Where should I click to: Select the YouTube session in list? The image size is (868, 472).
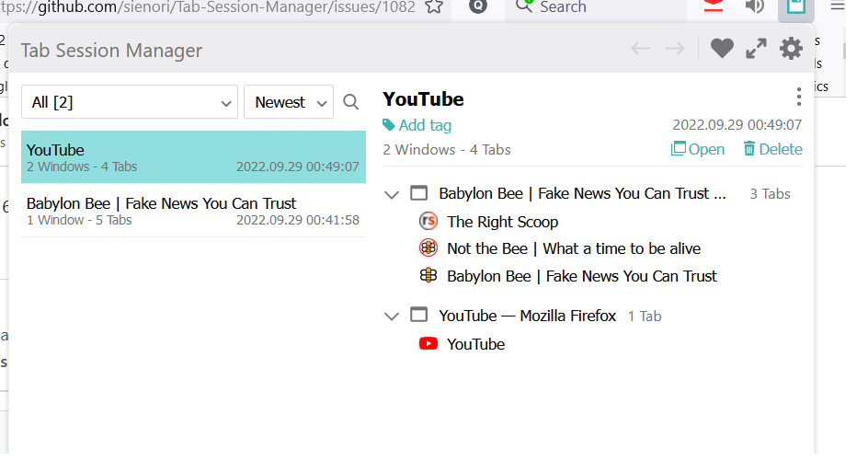coord(193,157)
